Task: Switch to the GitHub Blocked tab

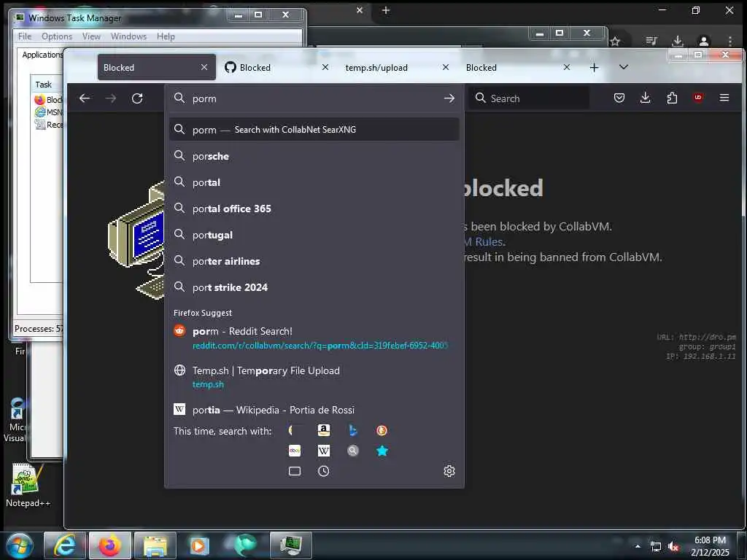Action: pyautogui.click(x=277, y=67)
